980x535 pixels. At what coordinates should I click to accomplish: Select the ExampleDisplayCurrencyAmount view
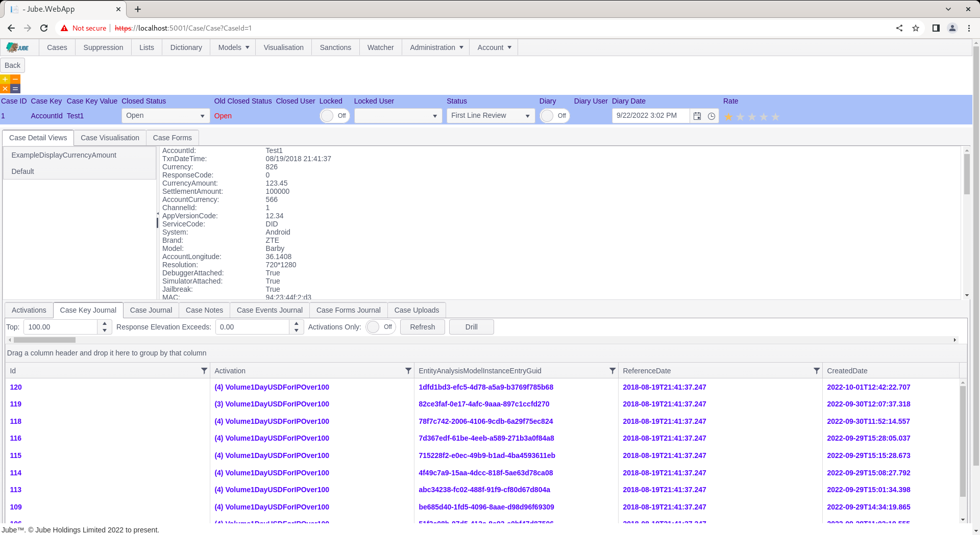pyautogui.click(x=80, y=155)
